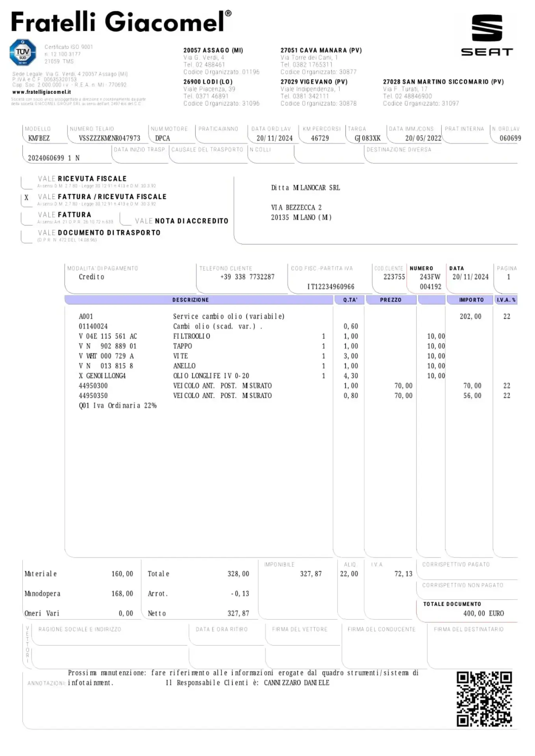This screenshot has width=535, height=756.
Task: Toggle the Vale Nota di Accredito checkbox
Action: click(x=125, y=219)
